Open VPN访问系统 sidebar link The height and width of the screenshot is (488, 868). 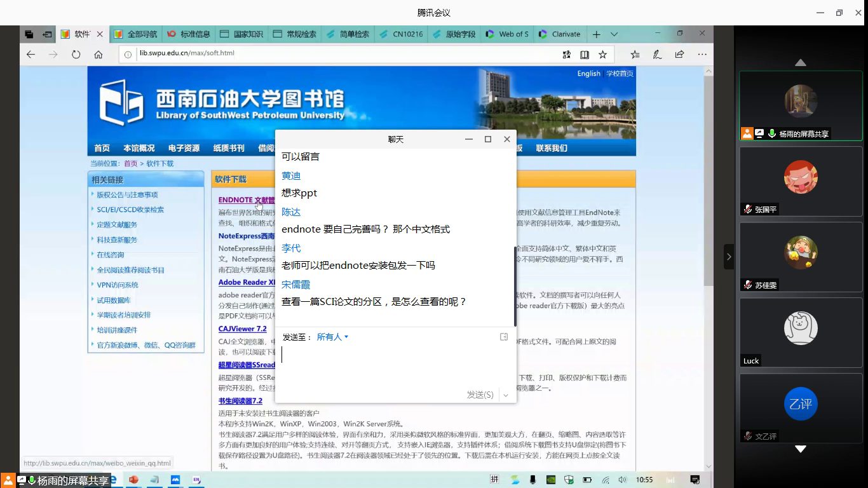(118, 285)
